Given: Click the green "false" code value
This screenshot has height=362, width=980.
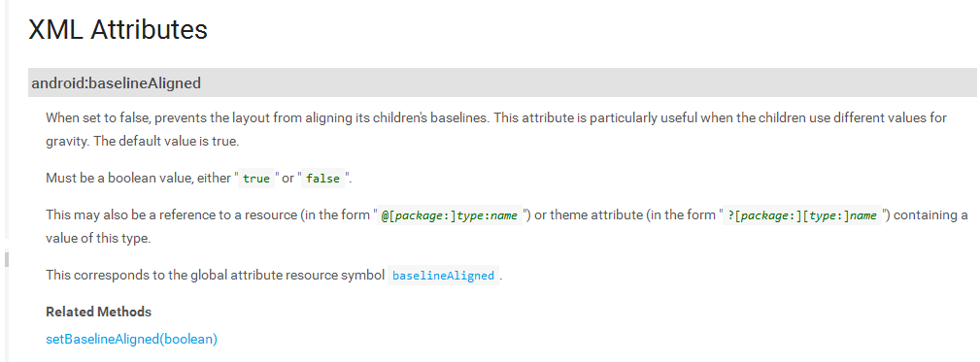Looking at the screenshot, I should point(323,179).
